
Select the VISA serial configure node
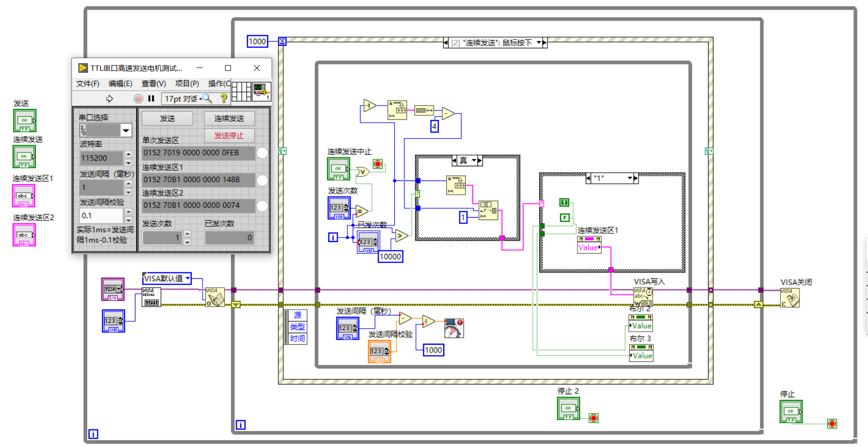pyautogui.click(x=151, y=297)
